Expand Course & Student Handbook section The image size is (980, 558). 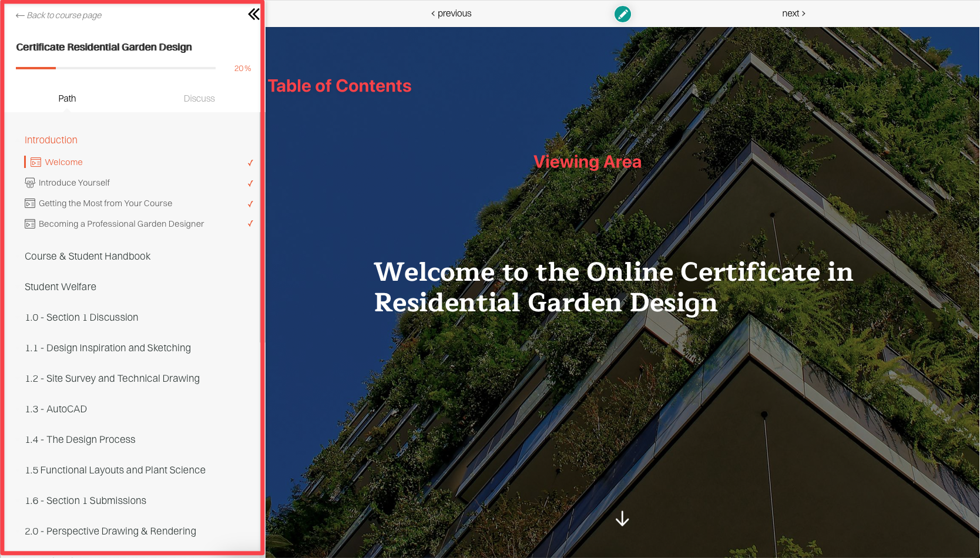[x=88, y=256]
